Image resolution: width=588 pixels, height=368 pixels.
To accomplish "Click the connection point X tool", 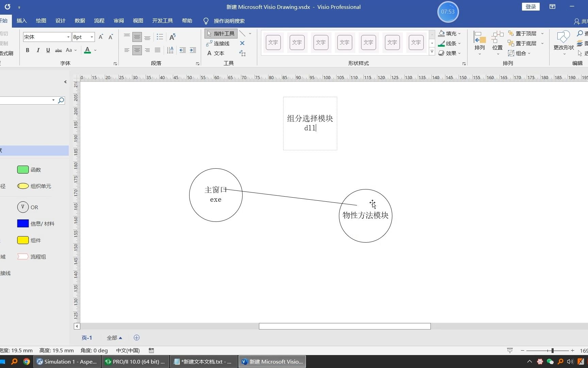I will click(242, 43).
